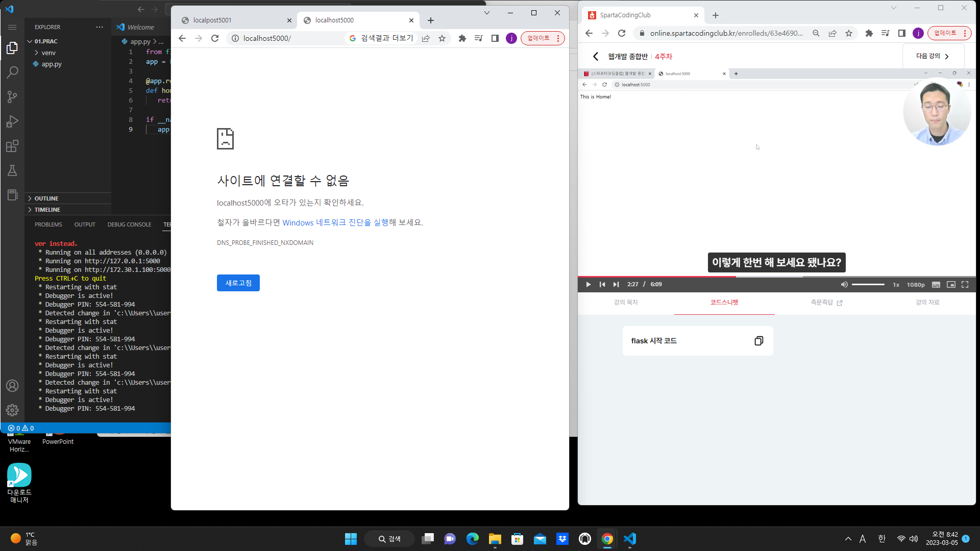
Task: Open VS Code hamburger menu
Action: (12, 27)
